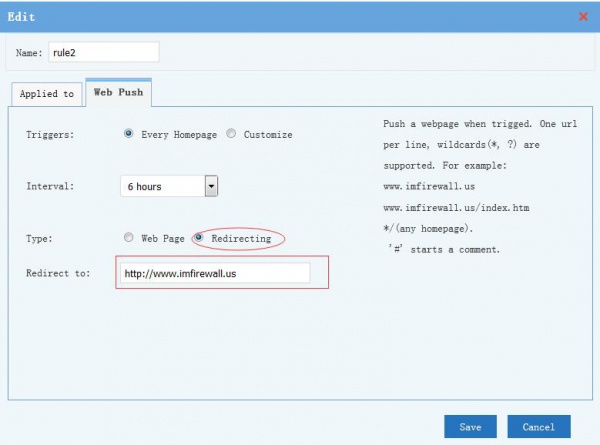Click the Redirect to URL input field
The height and width of the screenshot is (445, 600).
[215, 273]
